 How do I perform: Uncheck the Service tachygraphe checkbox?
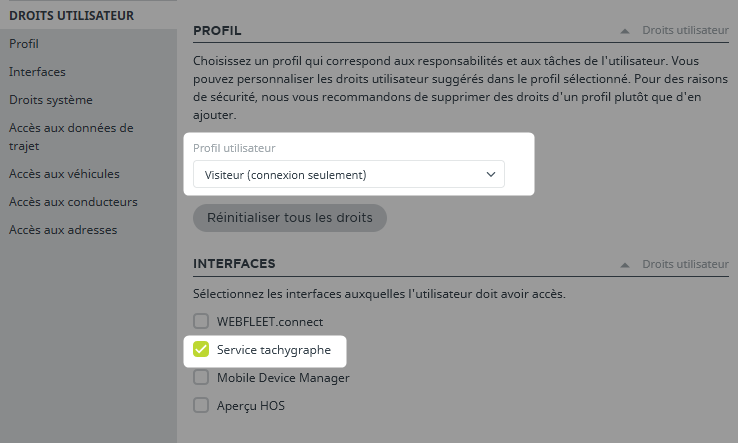pos(201,350)
